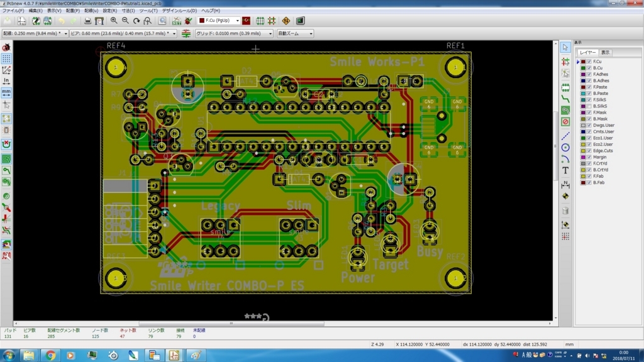Image resolution: width=644 pixels, height=362 pixels.
Task: Open the ヘルプ(H) menu
Action: click(211, 11)
